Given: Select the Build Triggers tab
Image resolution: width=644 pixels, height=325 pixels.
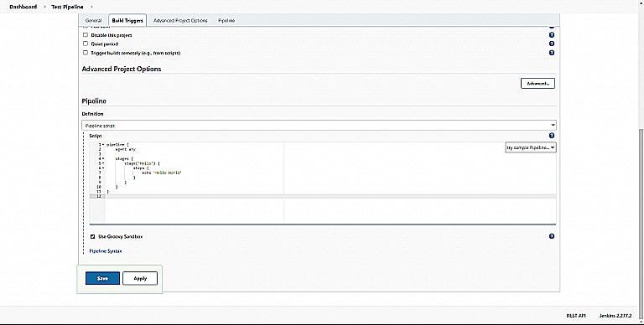Looking at the screenshot, I should (x=127, y=20).
